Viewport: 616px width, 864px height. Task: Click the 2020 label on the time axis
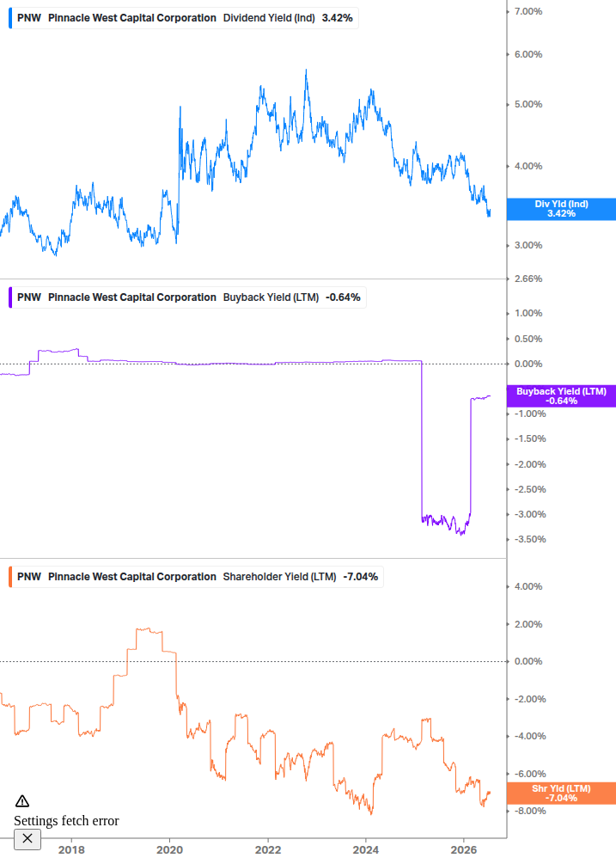[x=169, y=849]
